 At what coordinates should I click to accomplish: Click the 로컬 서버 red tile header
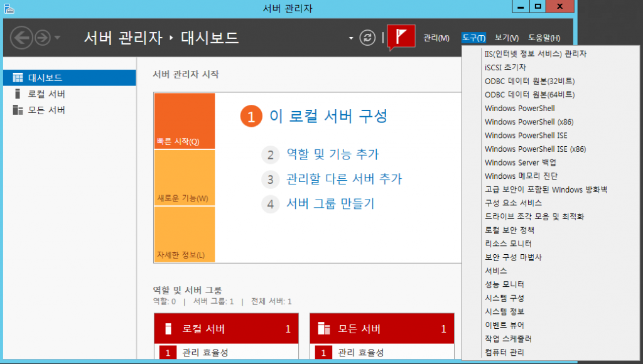(x=225, y=329)
